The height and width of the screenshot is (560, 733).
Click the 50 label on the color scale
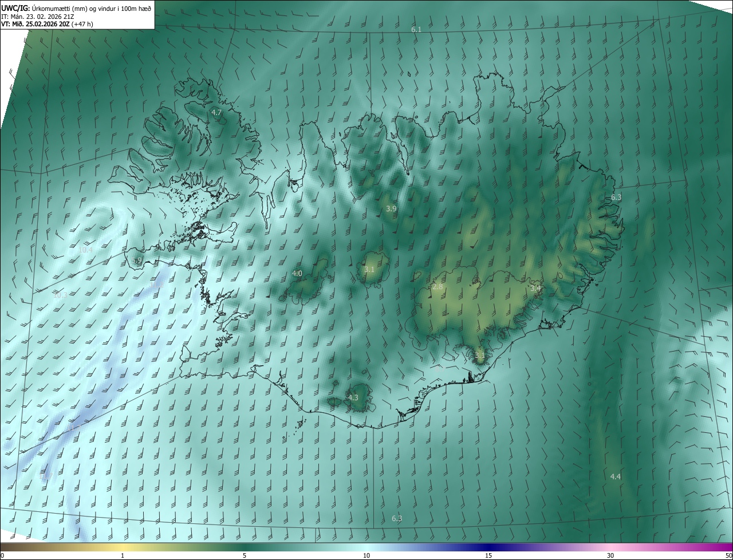728,556
